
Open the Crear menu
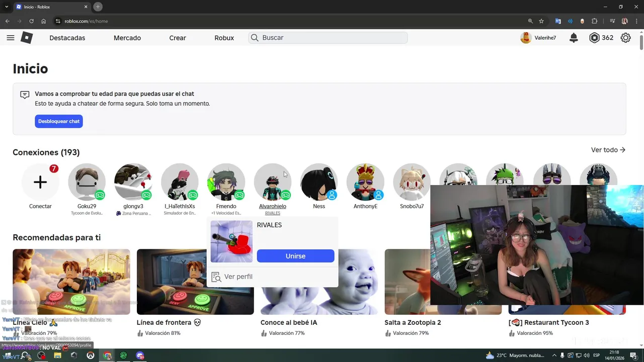click(x=178, y=38)
